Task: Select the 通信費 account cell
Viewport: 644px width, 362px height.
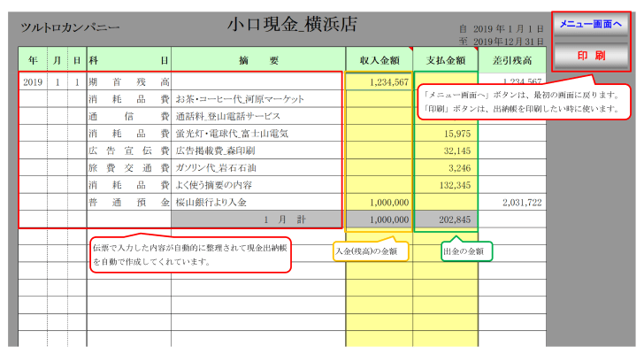Action: pyautogui.click(x=128, y=116)
